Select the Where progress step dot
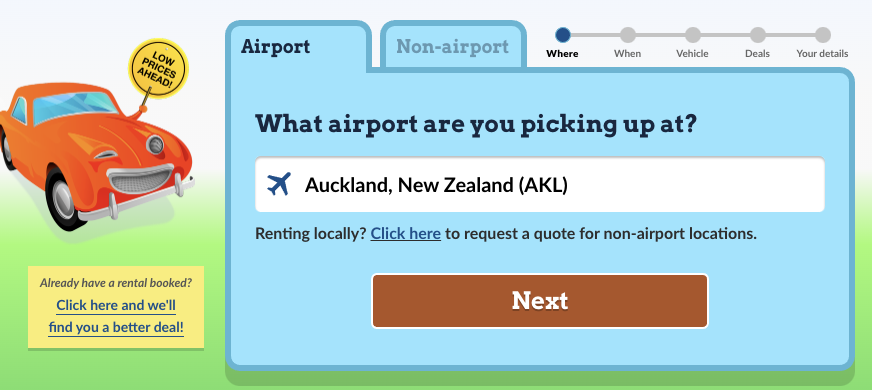This screenshot has width=872, height=390. (563, 35)
